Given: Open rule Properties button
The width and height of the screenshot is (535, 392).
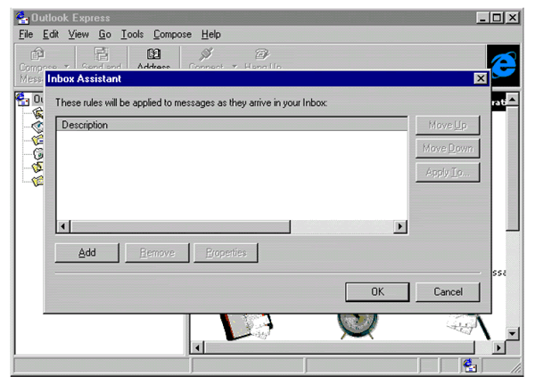Looking at the screenshot, I should tap(226, 253).
